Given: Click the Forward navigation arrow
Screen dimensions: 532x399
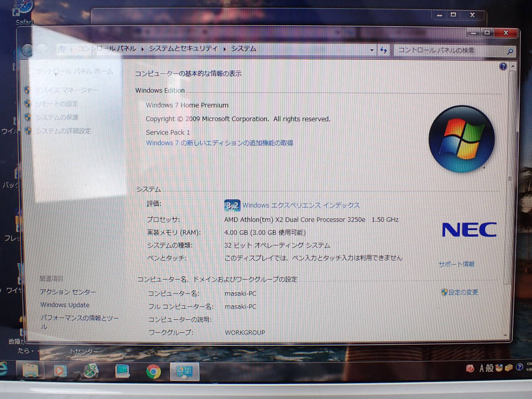Looking at the screenshot, I should (42, 49).
